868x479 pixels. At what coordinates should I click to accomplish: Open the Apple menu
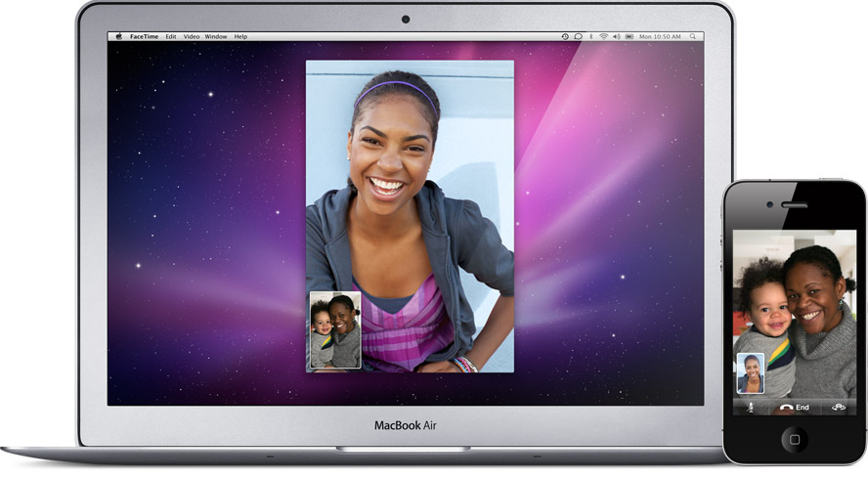click(x=119, y=36)
